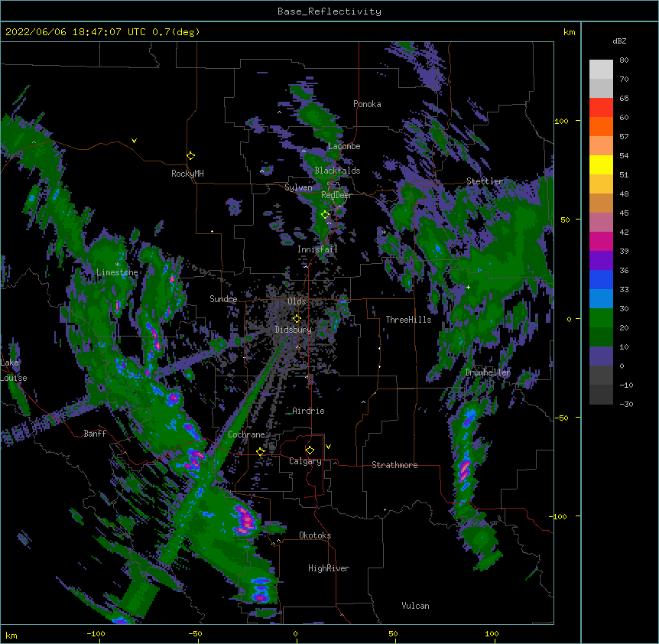Click the Banff label
The width and height of the screenshot is (659, 644).
(95, 434)
